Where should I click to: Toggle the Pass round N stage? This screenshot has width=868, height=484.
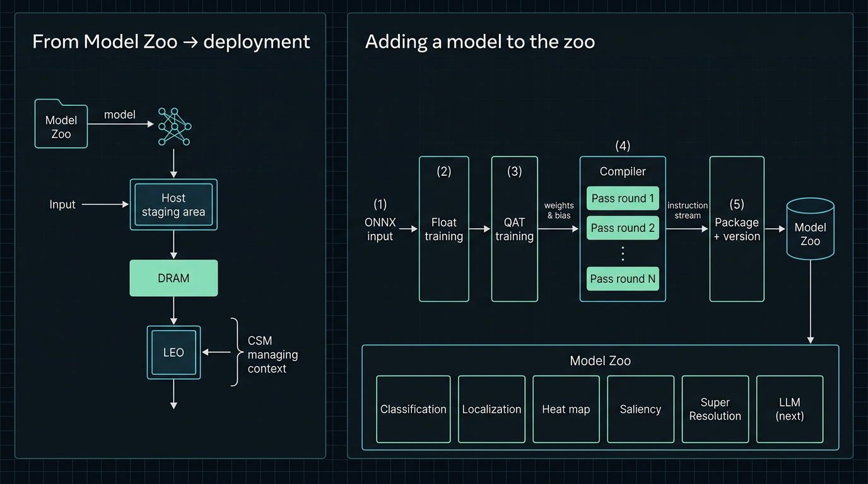(x=623, y=279)
